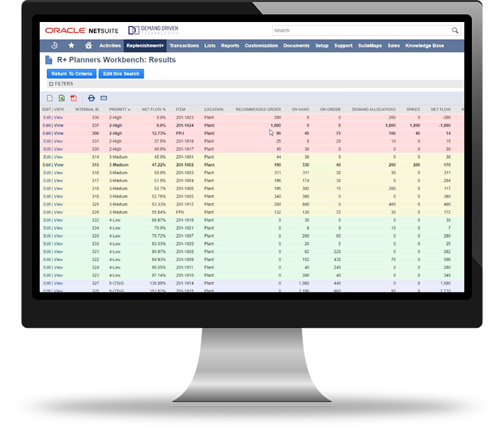Screen dimensions: 504x428
Task: Sort by ON HAND column header
Action: (301, 110)
